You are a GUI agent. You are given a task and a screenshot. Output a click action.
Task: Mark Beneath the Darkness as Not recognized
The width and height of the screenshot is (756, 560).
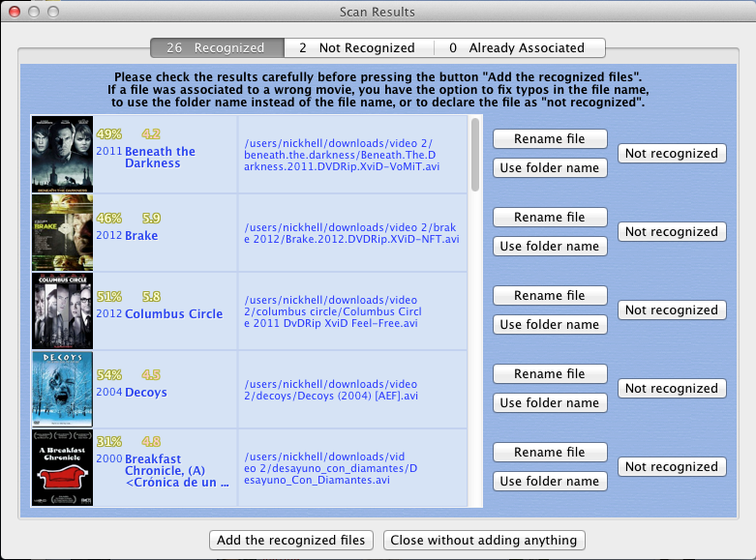point(672,153)
